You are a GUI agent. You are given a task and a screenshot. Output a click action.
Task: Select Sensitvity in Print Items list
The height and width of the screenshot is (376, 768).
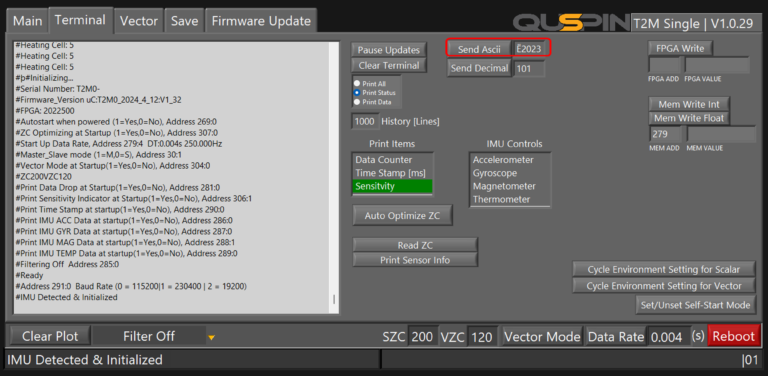point(392,186)
